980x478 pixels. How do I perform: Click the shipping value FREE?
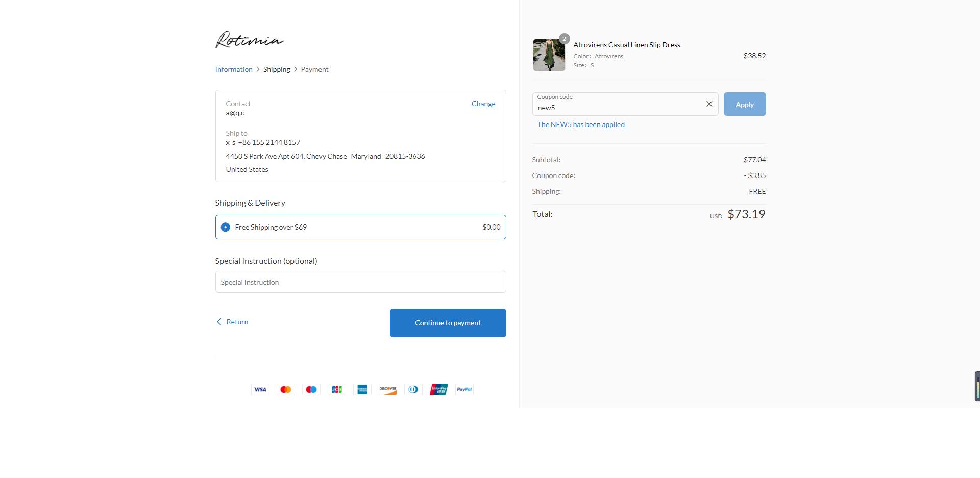tap(757, 191)
